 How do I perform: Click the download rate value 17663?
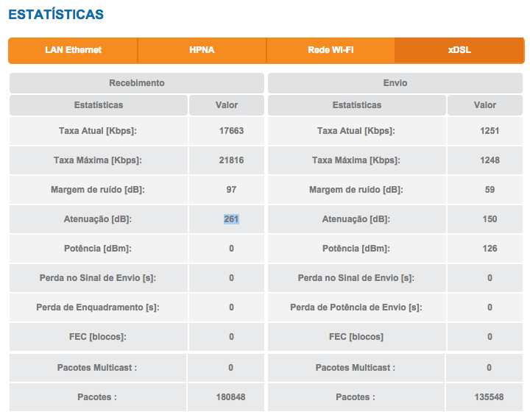(x=231, y=131)
